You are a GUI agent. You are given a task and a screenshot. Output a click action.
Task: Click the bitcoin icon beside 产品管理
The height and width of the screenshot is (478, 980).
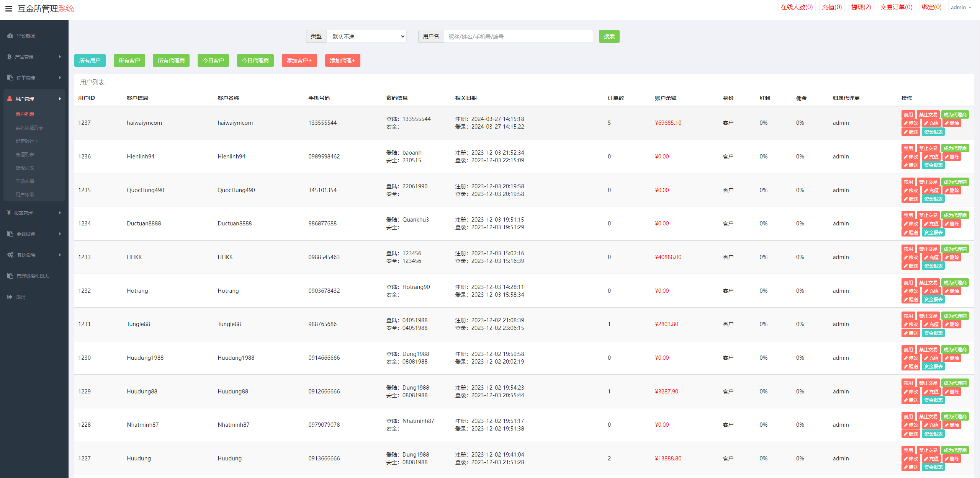(10, 57)
